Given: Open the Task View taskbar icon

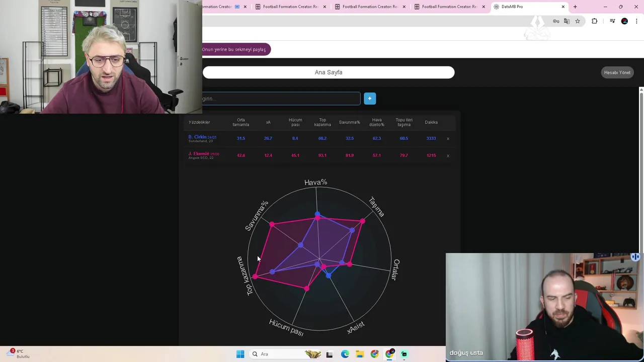Looking at the screenshot, I should coord(329,354).
